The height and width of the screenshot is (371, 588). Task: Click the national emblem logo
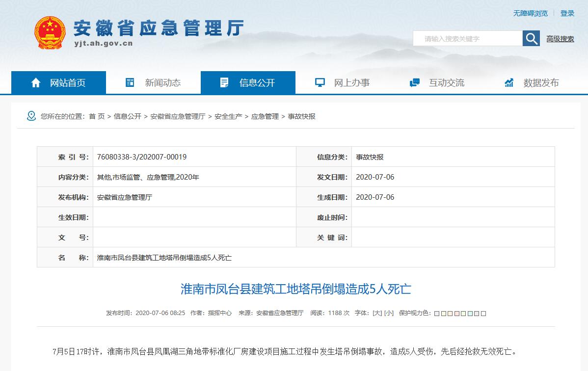coord(50,32)
